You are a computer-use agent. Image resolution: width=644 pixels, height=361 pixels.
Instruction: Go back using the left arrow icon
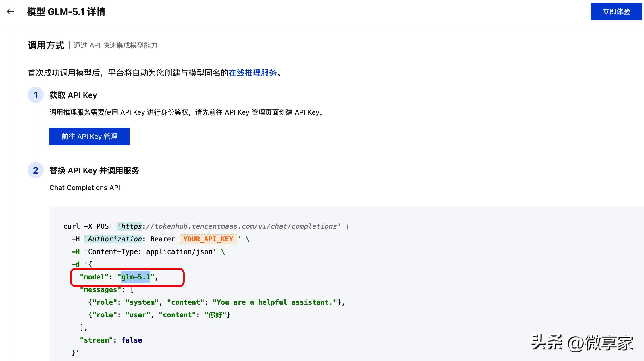tap(11, 12)
